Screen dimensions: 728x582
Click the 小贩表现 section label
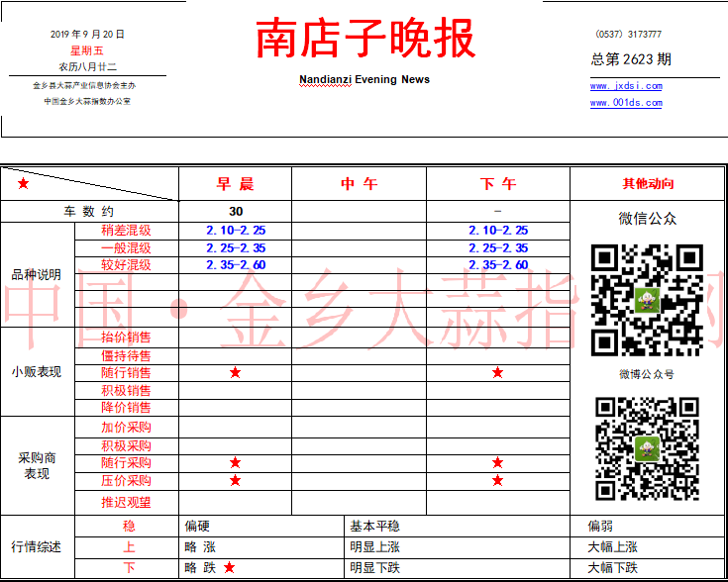pyautogui.click(x=37, y=372)
